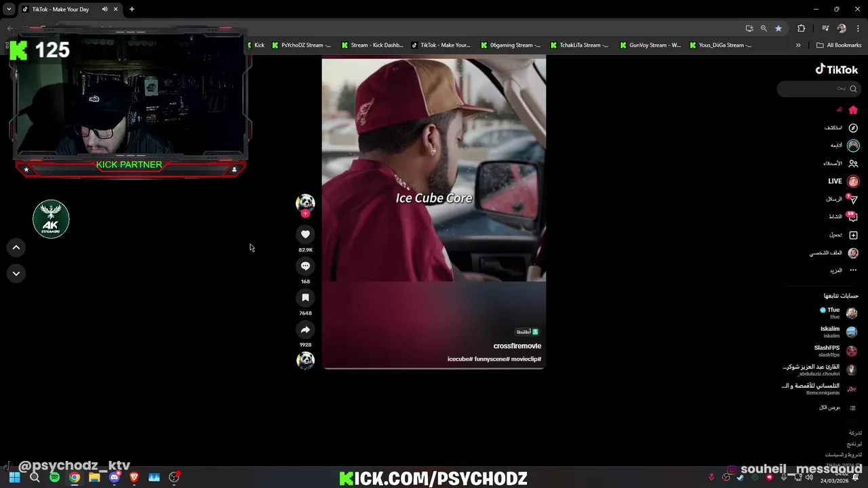This screenshot has width=868, height=488.
Task: Open the followed account Tfue
Action: click(x=838, y=312)
